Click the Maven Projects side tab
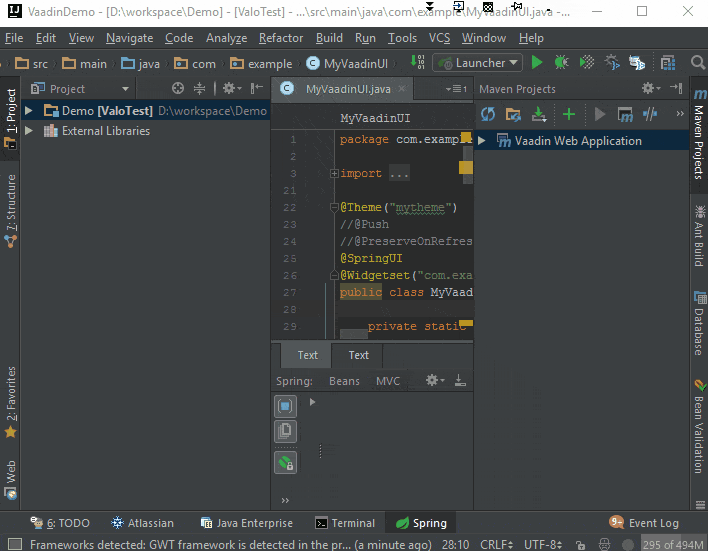The image size is (708, 551). coord(698,135)
